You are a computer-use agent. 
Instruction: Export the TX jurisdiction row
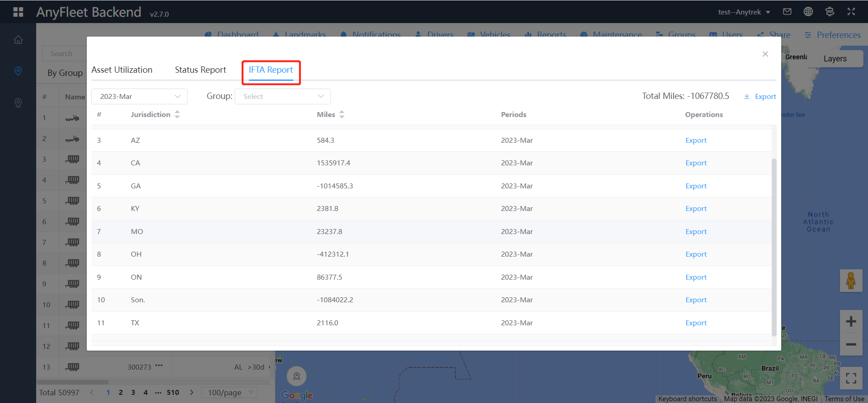pos(696,323)
